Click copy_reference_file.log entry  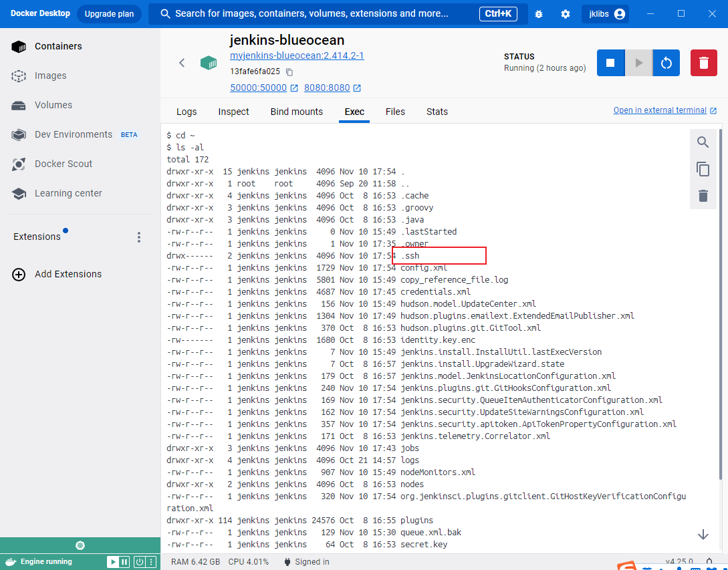[454, 280]
